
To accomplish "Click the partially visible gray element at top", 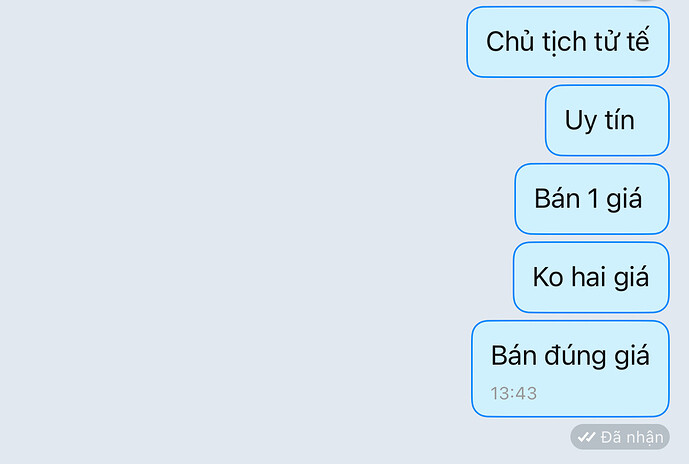I will coord(645,0).
